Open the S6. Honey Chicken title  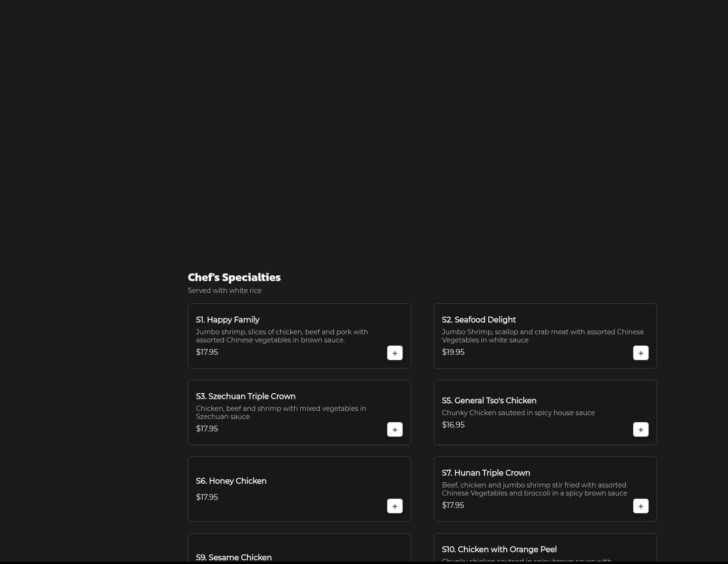click(231, 481)
